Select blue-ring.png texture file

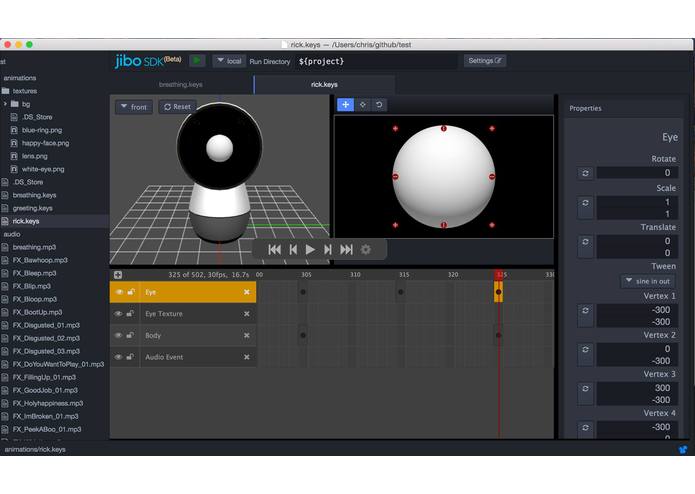click(42, 130)
